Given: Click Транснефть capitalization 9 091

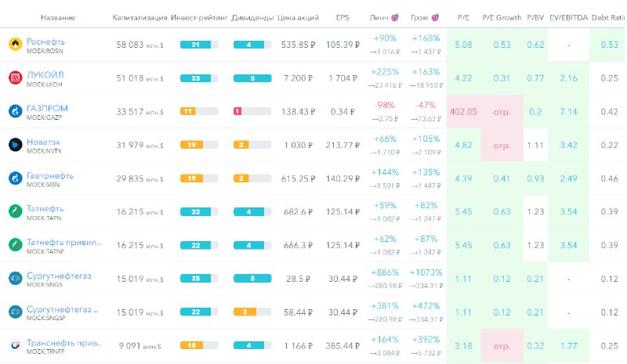Looking at the screenshot, I should 140,346.
